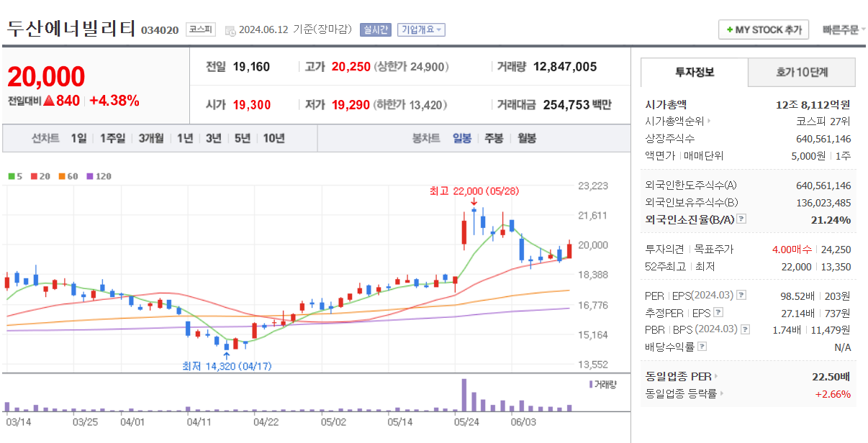Click the tallest volume bar at 05/24
868x443 pixels.
point(464,395)
